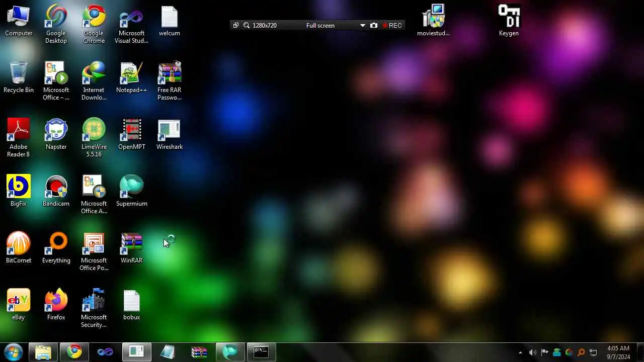Open OpenMPT desktop icon
Screen dimensions: 644x362
click(131, 135)
